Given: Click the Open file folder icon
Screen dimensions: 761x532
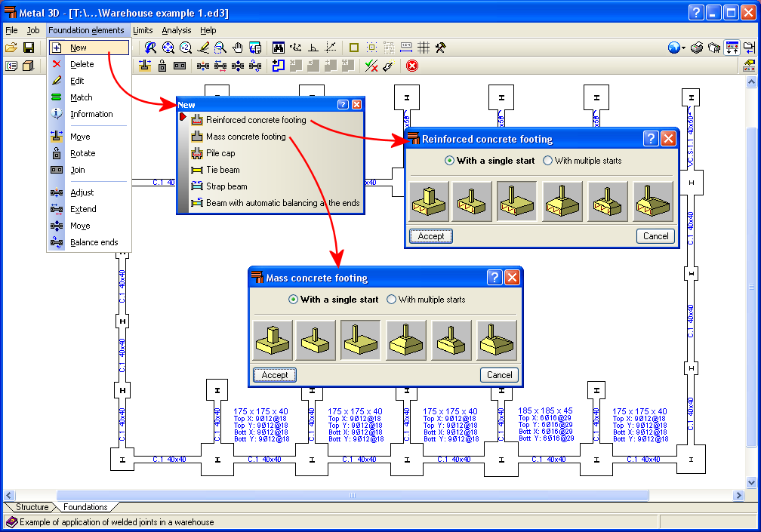Looking at the screenshot, I should pos(11,48).
